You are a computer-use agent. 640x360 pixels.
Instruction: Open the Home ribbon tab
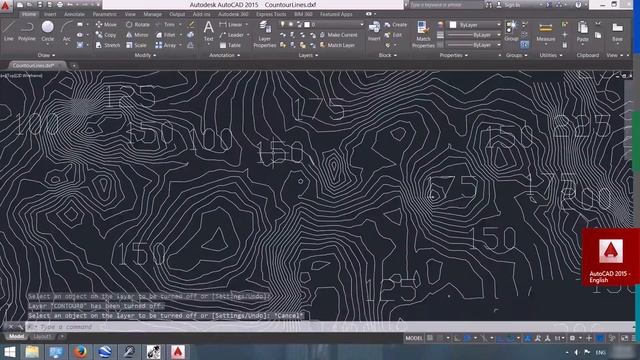click(x=29, y=14)
